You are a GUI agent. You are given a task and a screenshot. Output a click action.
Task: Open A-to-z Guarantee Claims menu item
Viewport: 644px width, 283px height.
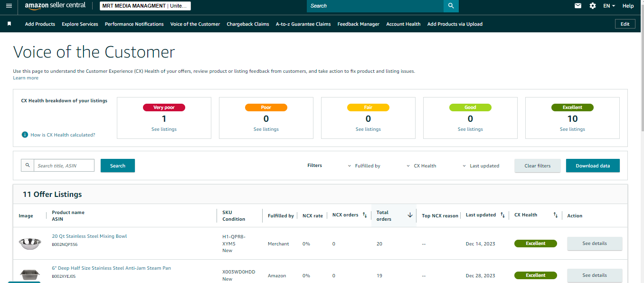[x=303, y=24]
